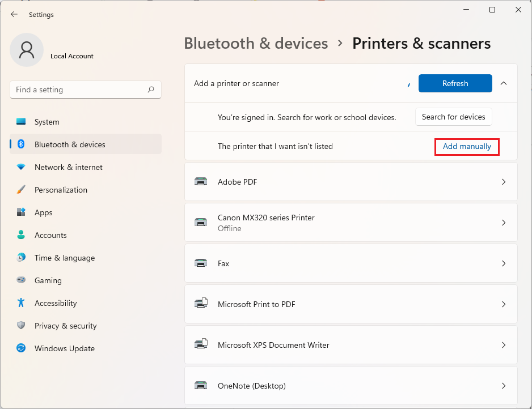Image resolution: width=532 pixels, height=409 pixels.
Task: Go to Bluetooth & devices breadcrumb
Action: (256, 44)
